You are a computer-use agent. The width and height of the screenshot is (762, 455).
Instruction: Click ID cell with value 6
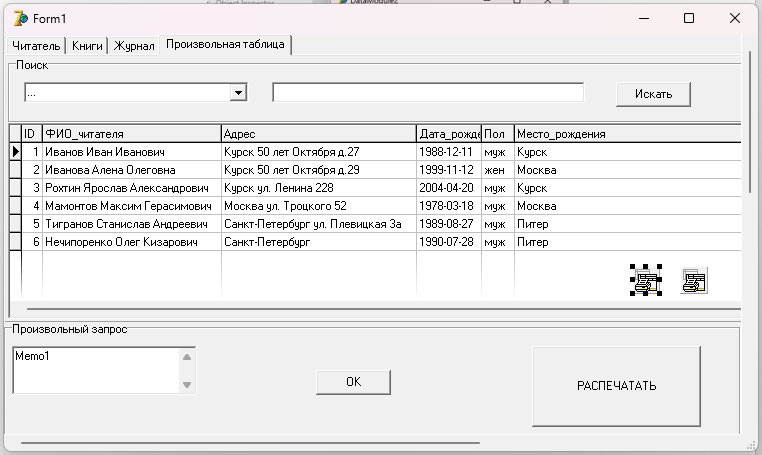click(x=32, y=242)
